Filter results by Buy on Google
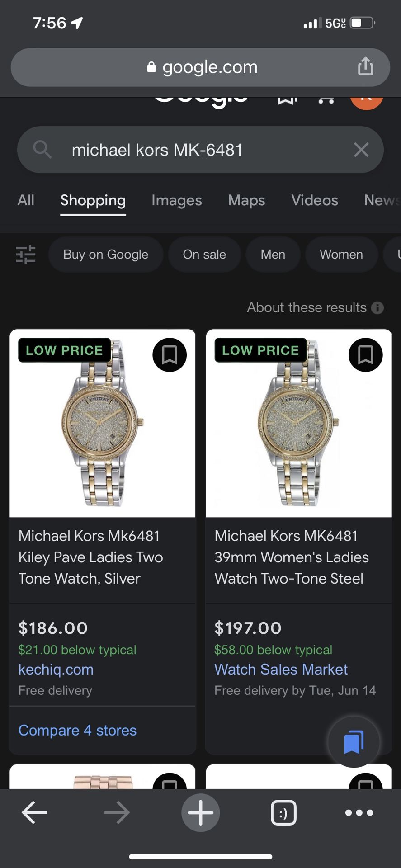This screenshot has width=401, height=868. (x=105, y=255)
